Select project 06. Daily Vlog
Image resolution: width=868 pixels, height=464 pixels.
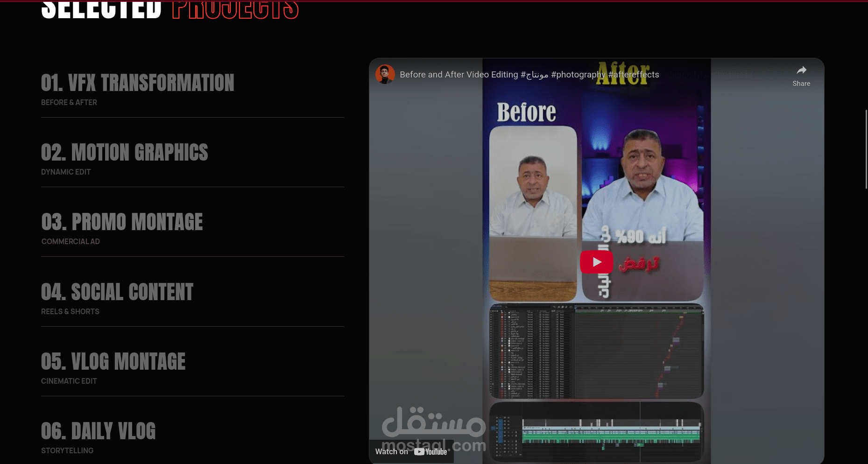(98, 431)
